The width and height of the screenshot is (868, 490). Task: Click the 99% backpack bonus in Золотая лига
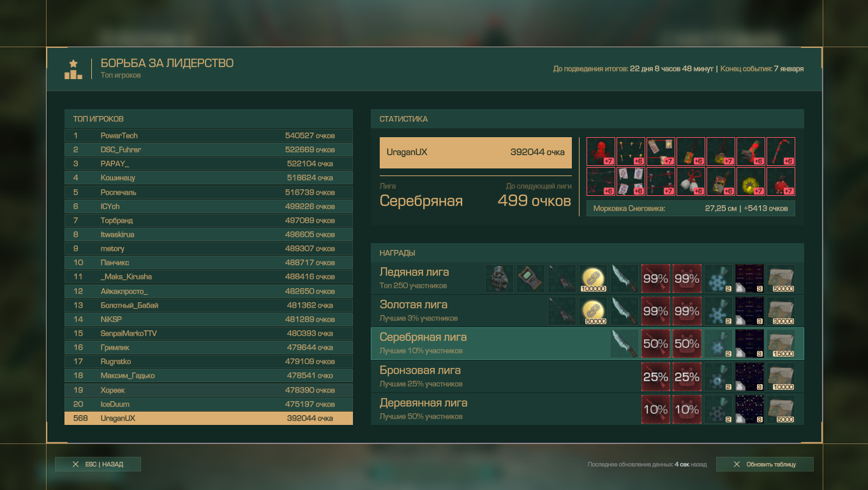point(687,311)
